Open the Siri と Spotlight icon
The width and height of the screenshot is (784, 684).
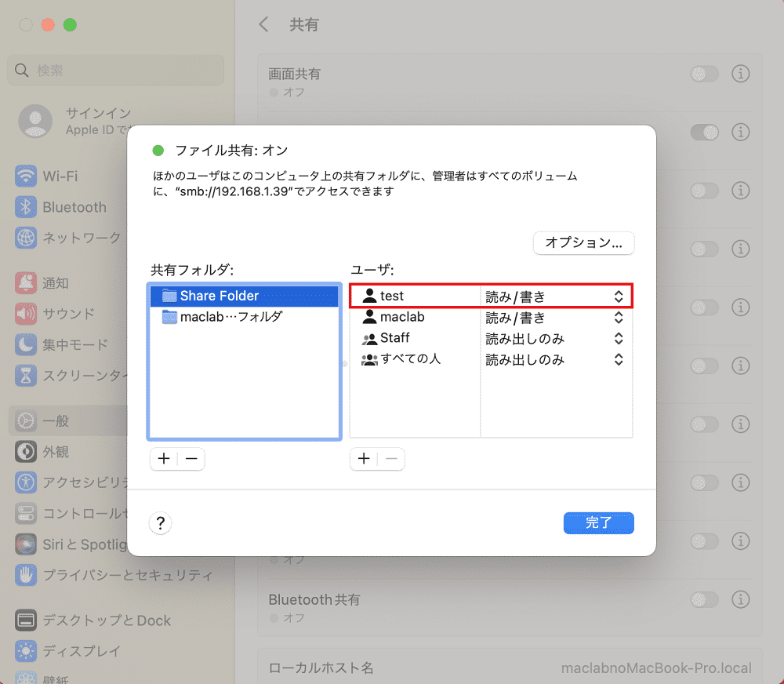(26, 544)
